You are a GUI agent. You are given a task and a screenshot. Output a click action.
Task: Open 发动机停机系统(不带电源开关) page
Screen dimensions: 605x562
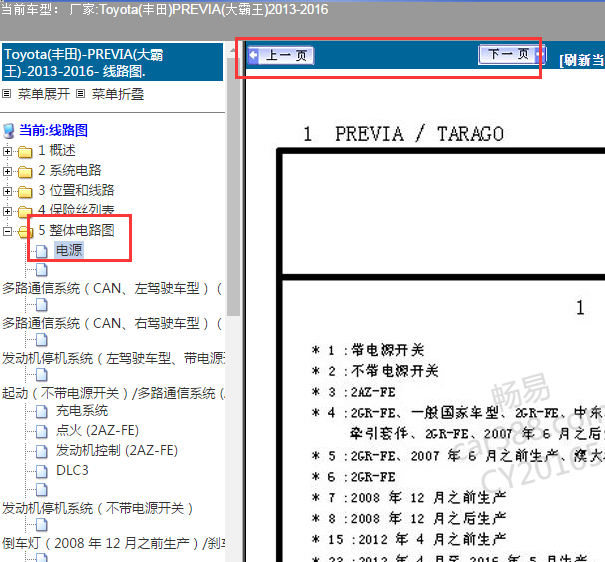click(x=97, y=509)
